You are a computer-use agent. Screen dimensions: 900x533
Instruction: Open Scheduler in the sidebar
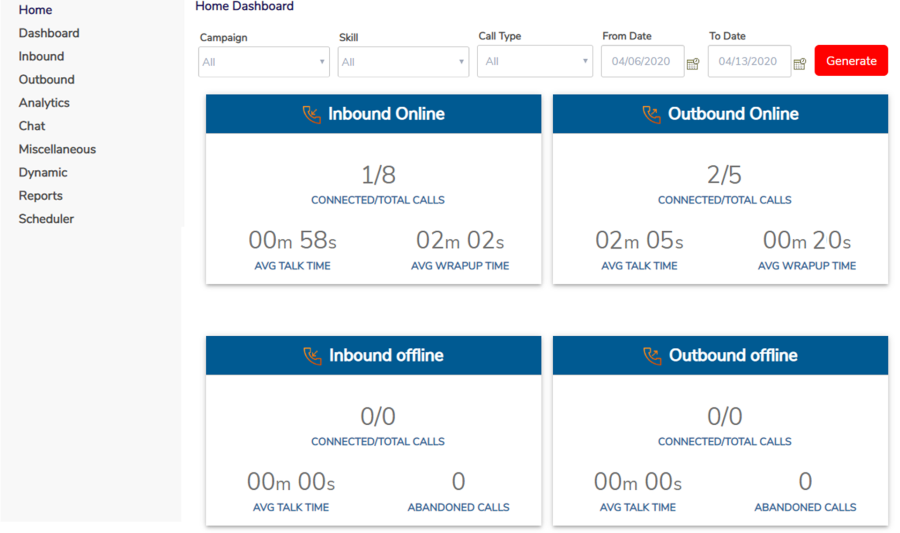click(x=46, y=219)
